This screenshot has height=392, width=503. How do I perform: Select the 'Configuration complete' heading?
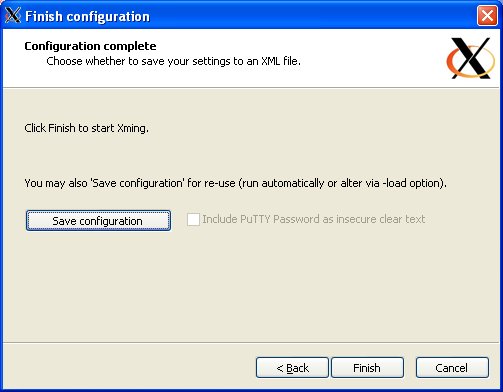[x=90, y=46]
